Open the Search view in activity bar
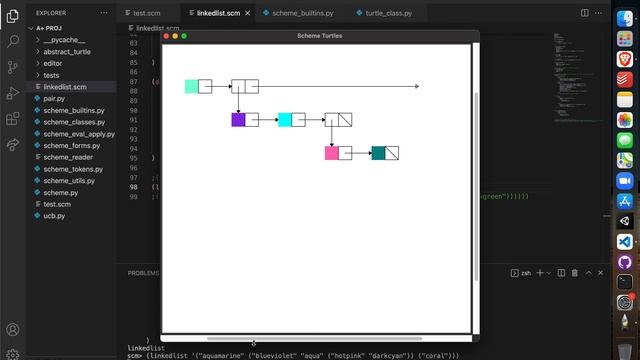 13,41
